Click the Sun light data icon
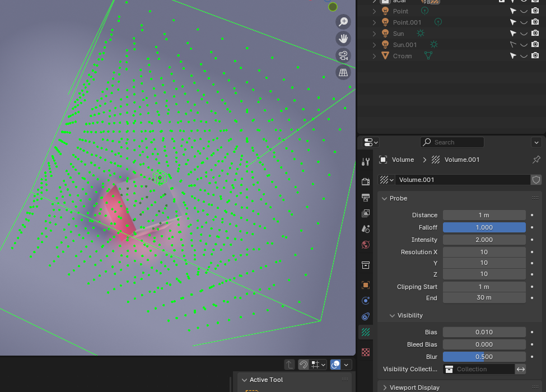This screenshot has height=392, width=546. pos(421,34)
